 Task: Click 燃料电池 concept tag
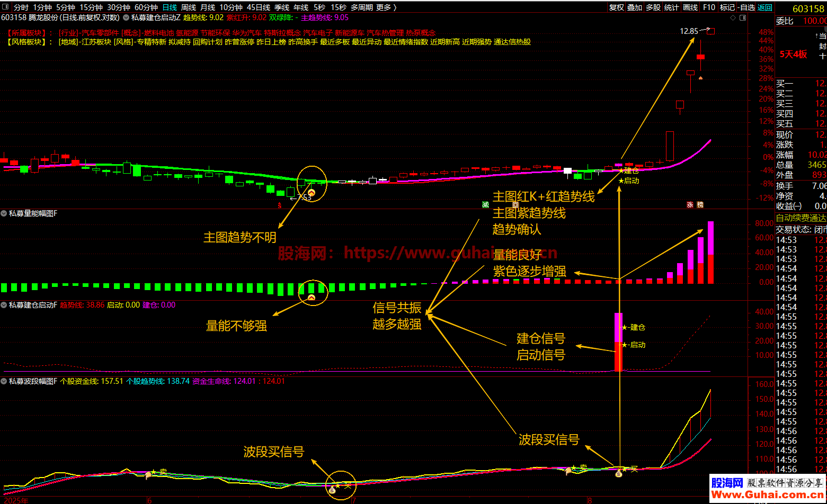(158, 33)
